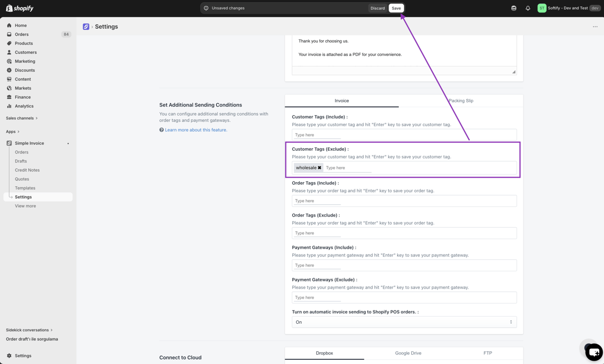The width and height of the screenshot is (604, 364).
Task: Remove the wholesale tag with its X
Action: (x=319, y=168)
